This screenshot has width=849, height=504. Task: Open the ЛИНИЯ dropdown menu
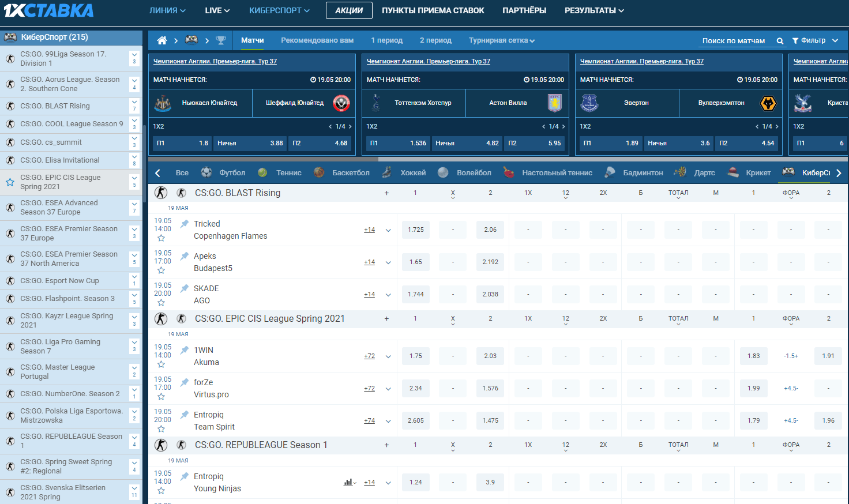point(167,10)
